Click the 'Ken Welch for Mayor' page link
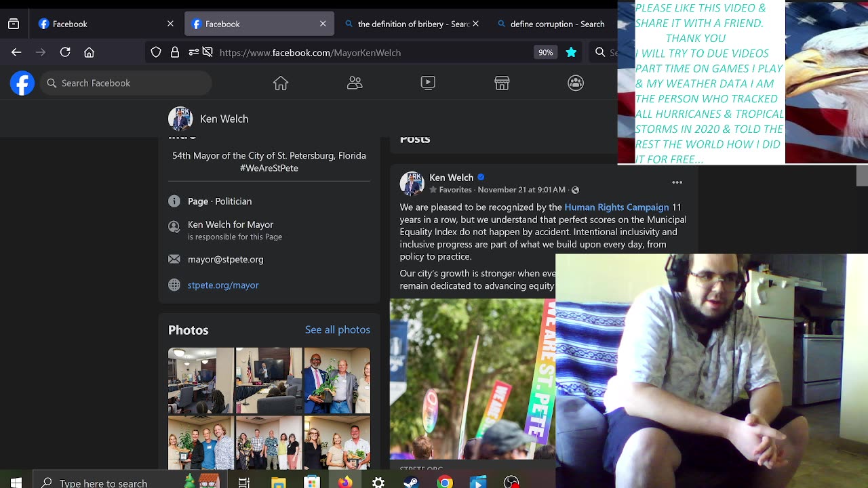The image size is (868, 488). click(231, 224)
